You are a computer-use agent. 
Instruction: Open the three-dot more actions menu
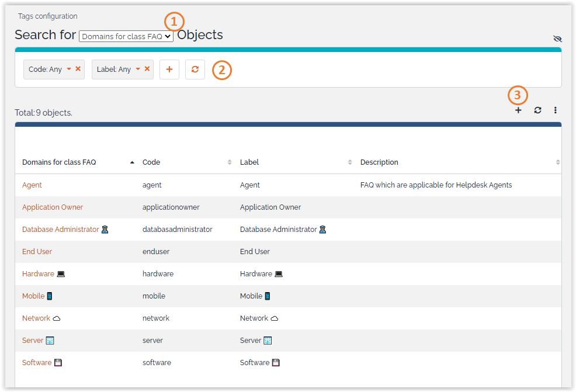556,110
